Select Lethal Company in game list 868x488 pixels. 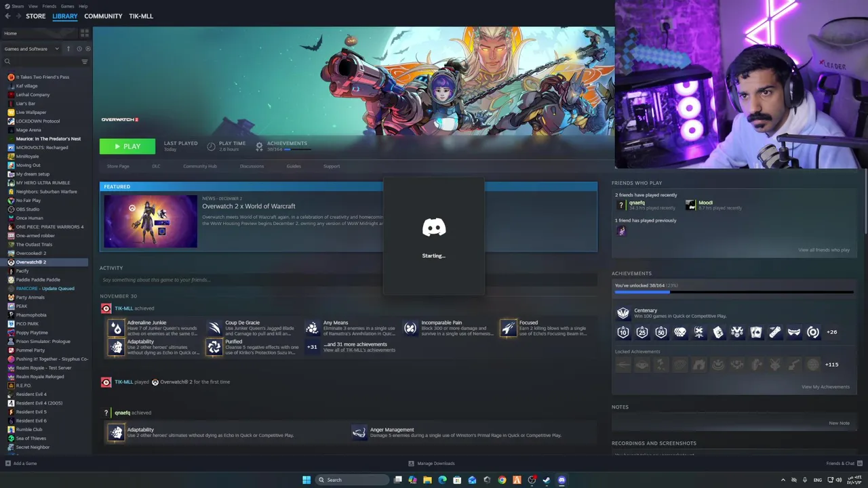point(33,94)
